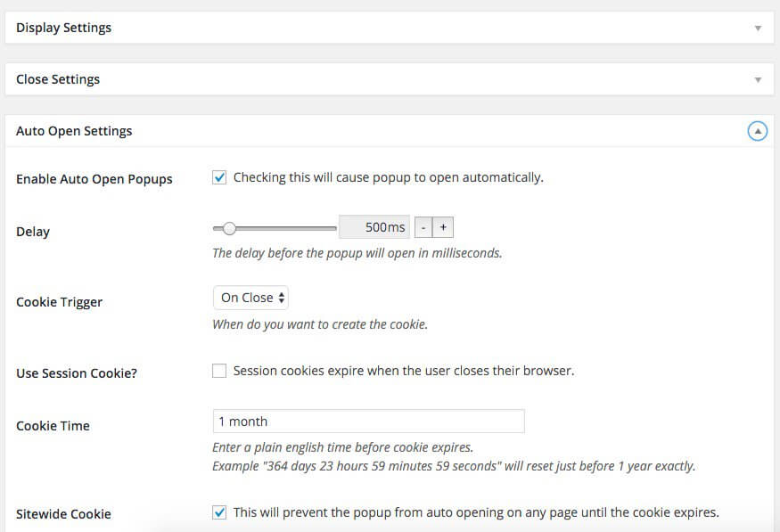Click the Delay slider track's right end
The height and width of the screenshot is (532, 780).
pyautogui.click(x=333, y=228)
